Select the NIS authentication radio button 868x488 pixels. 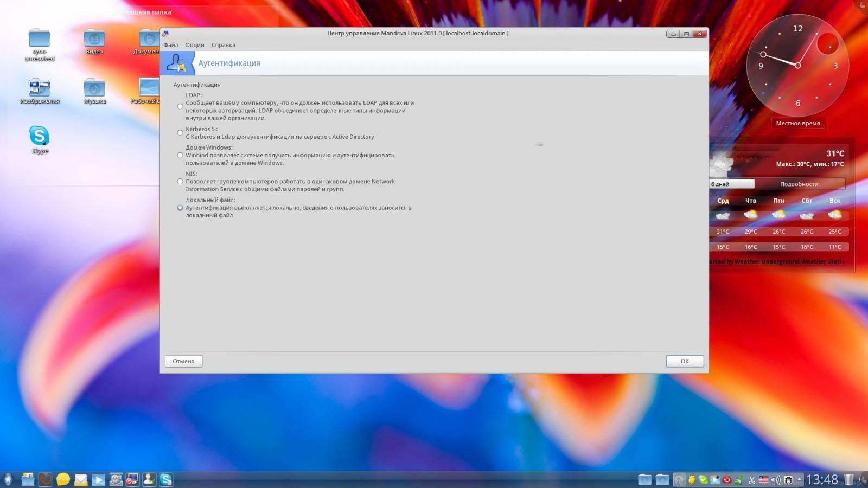pos(180,181)
